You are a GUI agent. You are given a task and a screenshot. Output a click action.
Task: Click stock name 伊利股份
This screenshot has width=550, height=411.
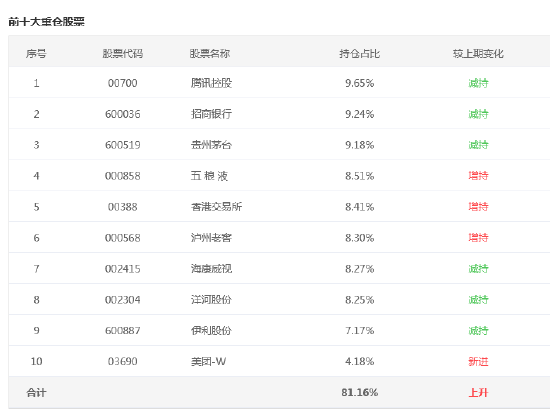211,330
